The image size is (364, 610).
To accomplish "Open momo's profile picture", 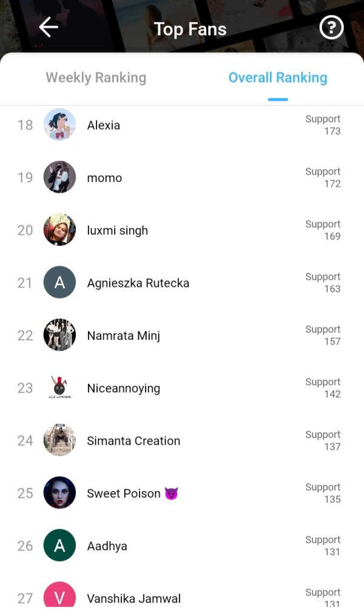I will point(59,178).
